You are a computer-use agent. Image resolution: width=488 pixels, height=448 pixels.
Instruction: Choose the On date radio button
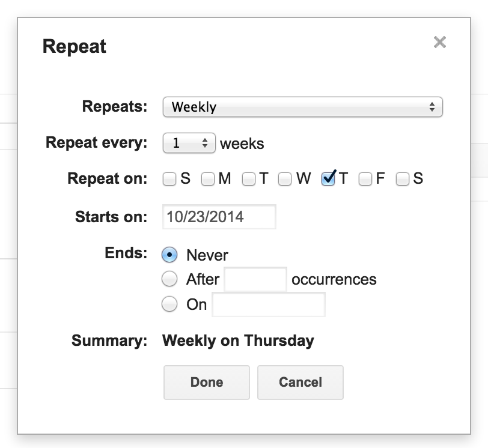click(x=170, y=304)
